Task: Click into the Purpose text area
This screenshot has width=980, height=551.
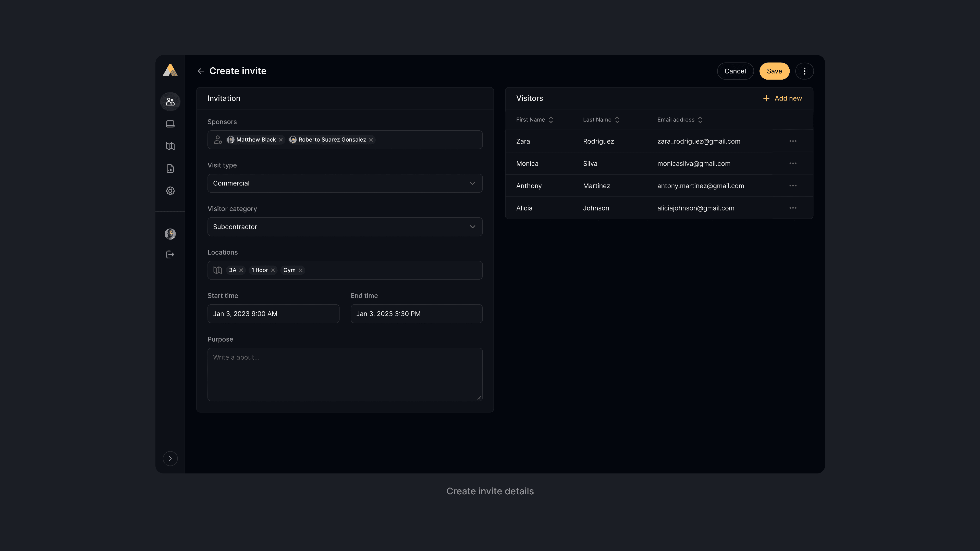Action: (x=345, y=374)
